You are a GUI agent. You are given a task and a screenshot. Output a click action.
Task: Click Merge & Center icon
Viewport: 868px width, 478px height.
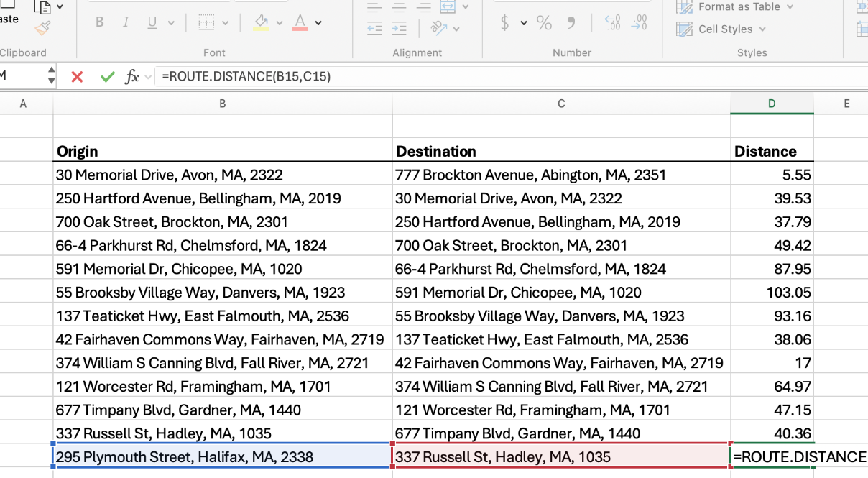448,6
